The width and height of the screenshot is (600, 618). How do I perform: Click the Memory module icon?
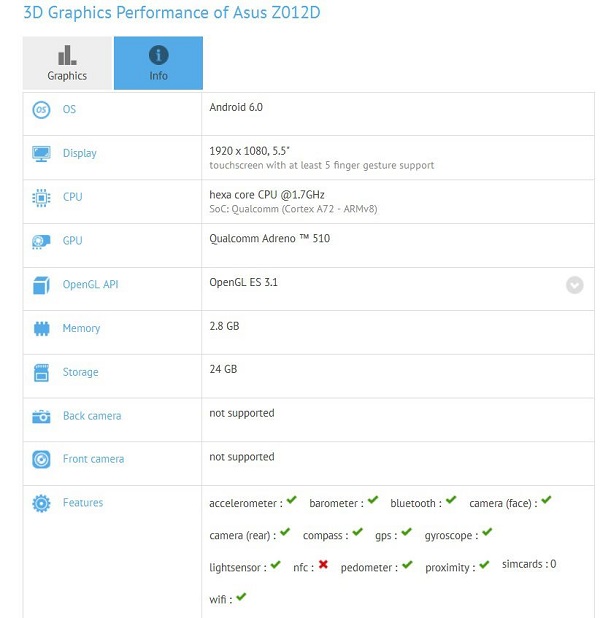(x=41, y=329)
